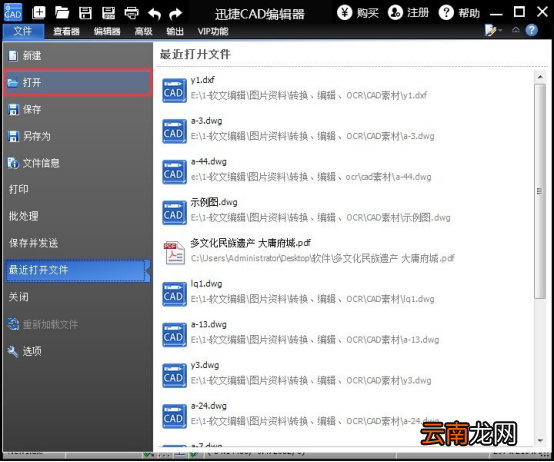554x462 pixels.
Task: Open recent file name a-44.dwg
Action: [x=209, y=162]
